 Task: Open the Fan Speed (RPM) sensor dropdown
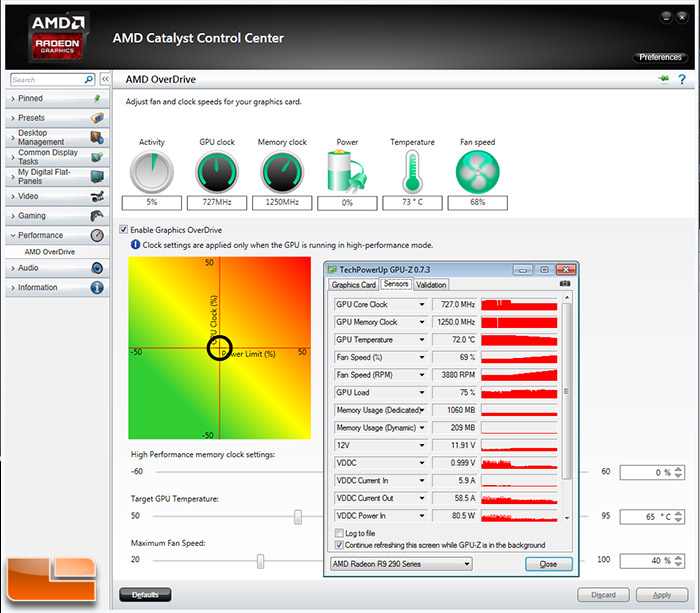(x=421, y=375)
